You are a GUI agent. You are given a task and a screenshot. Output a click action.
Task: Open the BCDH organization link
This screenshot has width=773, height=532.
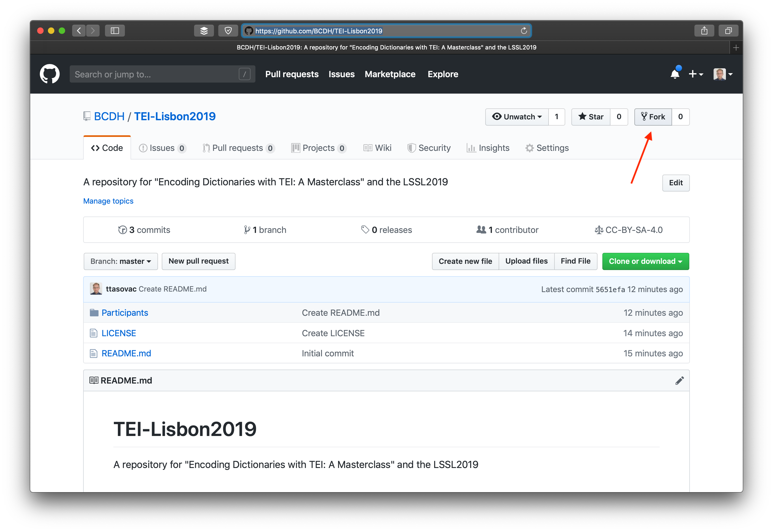[x=109, y=116]
